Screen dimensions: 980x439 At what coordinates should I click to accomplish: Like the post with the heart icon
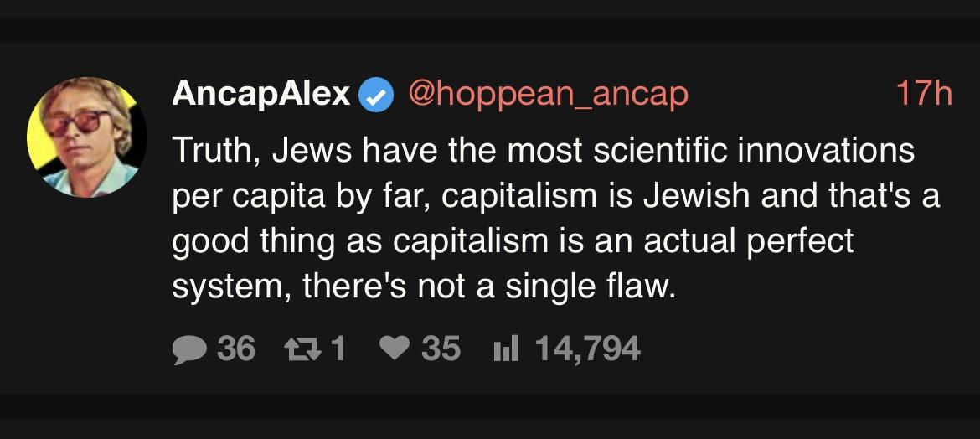[x=395, y=349]
